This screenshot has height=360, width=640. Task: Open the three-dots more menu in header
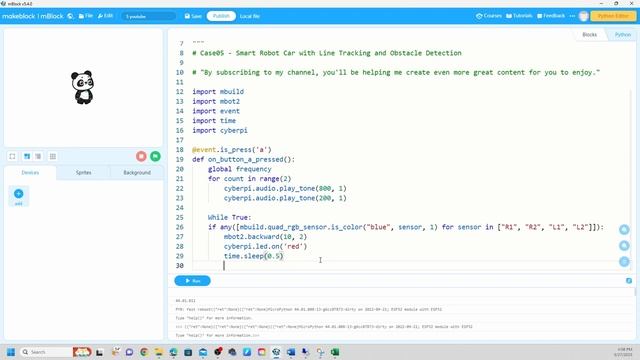(x=572, y=16)
